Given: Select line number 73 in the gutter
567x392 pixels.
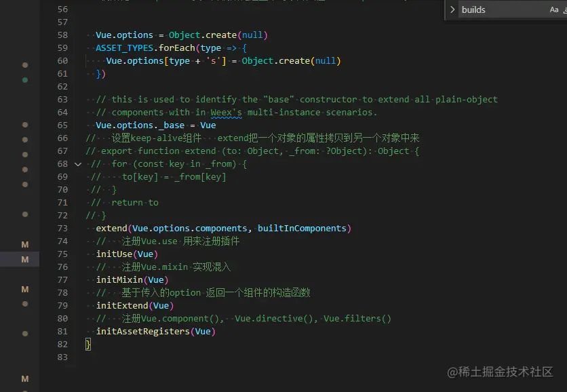Looking at the screenshot, I should 62,228.
